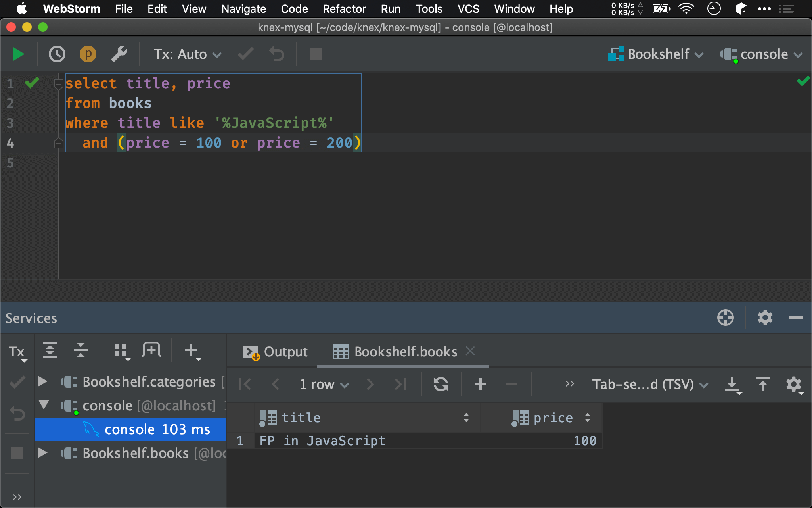Click the settings/wrench tool icon
The width and height of the screenshot is (812, 508).
coord(119,54)
